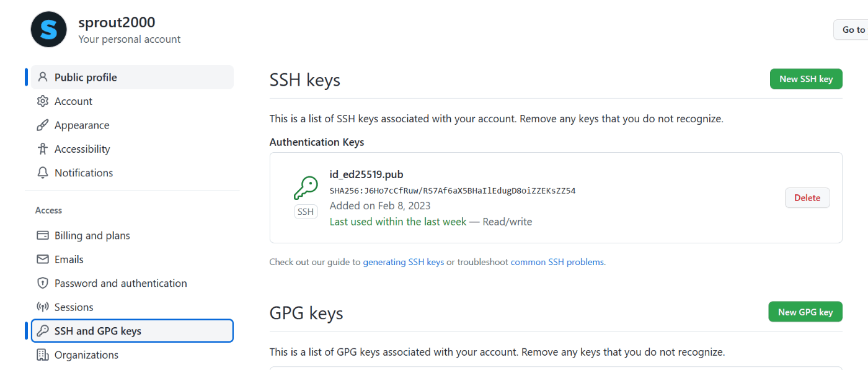This screenshot has width=868, height=370.
Task: Follow the common SSH problems link
Action: pos(557,262)
